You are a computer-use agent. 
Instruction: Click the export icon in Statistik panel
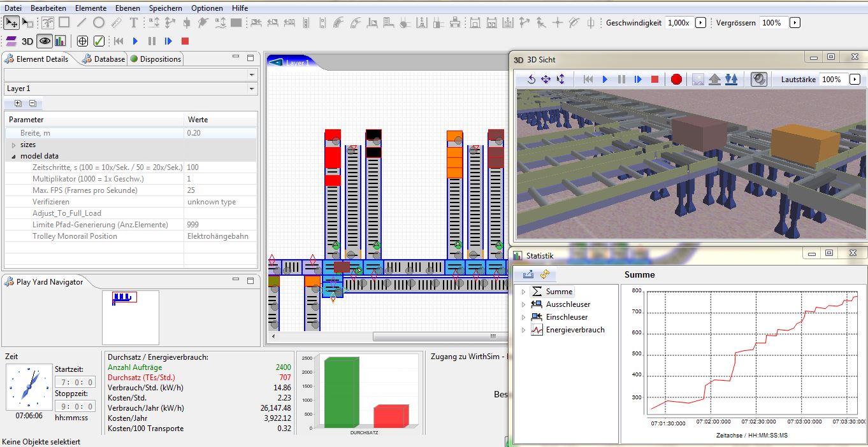(x=528, y=274)
